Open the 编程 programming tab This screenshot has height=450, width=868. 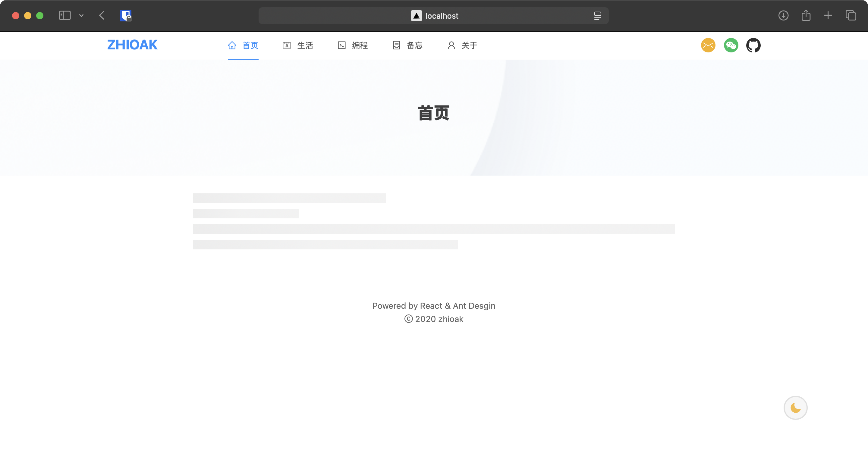click(x=353, y=45)
